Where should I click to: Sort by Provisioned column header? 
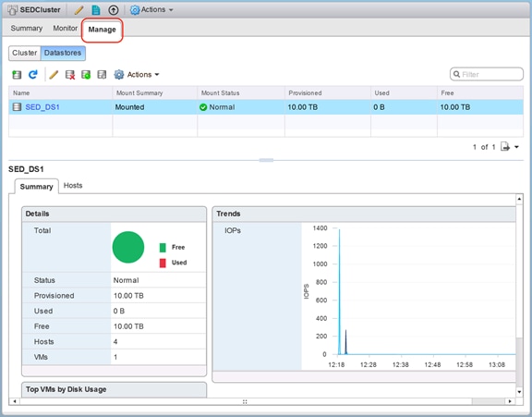(x=327, y=92)
